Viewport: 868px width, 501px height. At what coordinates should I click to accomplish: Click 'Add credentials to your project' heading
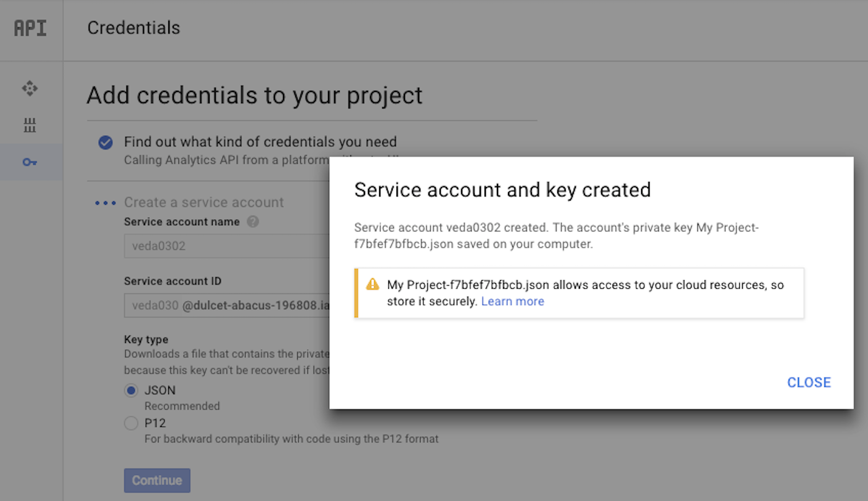click(x=255, y=96)
